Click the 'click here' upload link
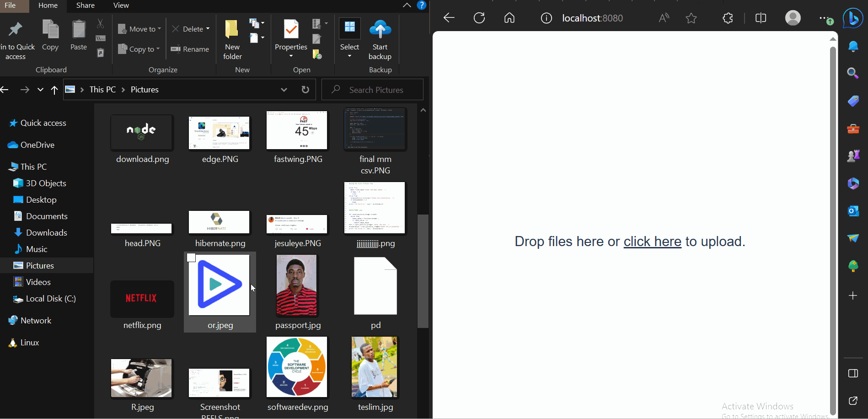The width and height of the screenshot is (868, 419). point(653,242)
